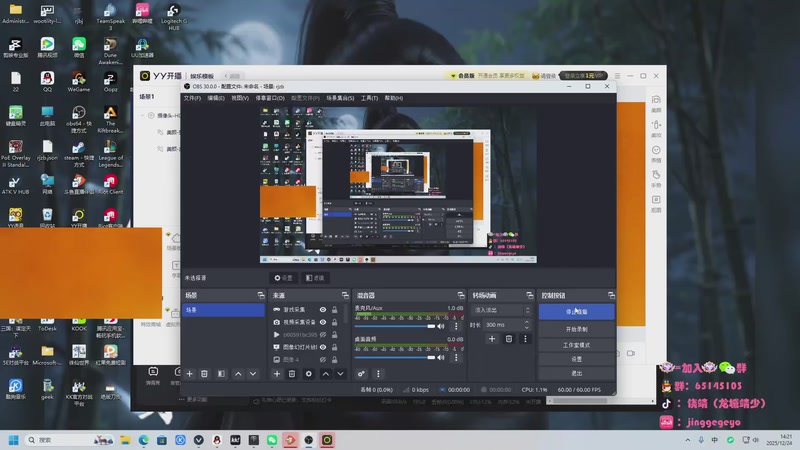The width and height of the screenshot is (800, 450).
Task: Open the QQ desktop icon
Action: 47,82
